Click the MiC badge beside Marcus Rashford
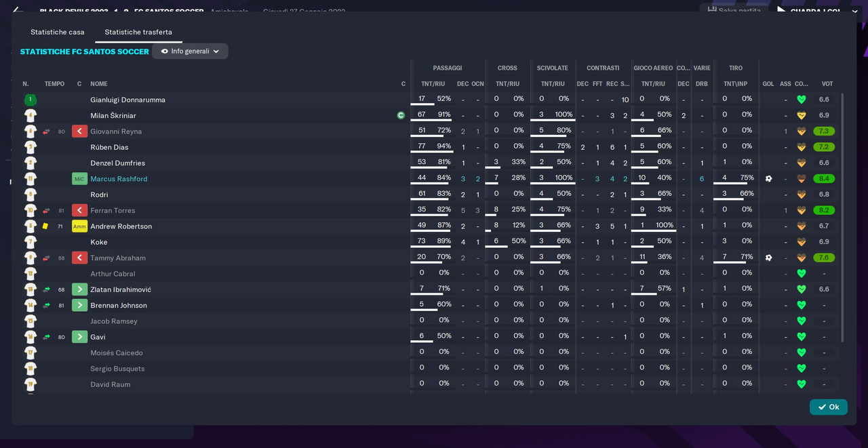Screen dimensions: 868x448 tap(80, 179)
